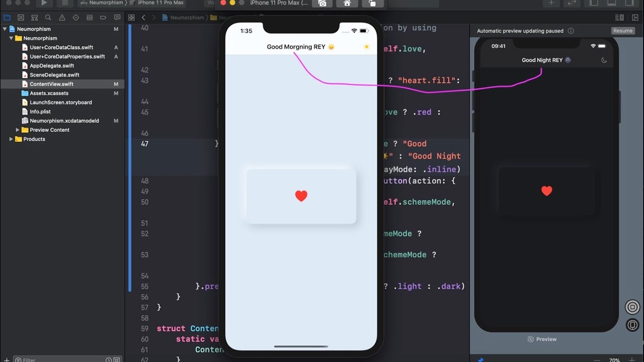The width and height of the screenshot is (644, 362).
Task: Click the code review arrows button
Action: coord(572,3)
